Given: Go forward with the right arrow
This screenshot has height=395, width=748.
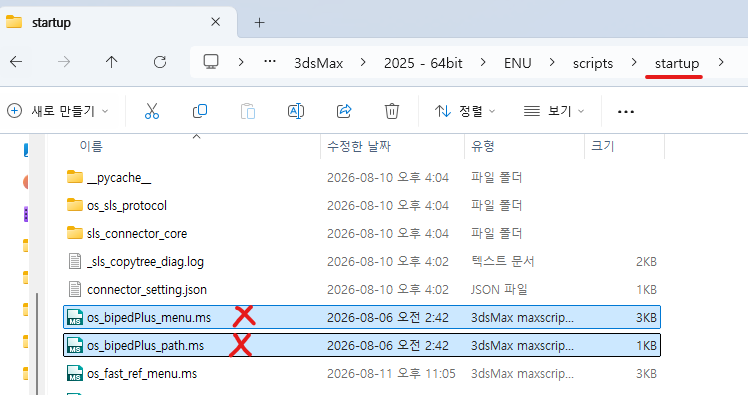Looking at the screenshot, I should pyautogui.click(x=64, y=62).
